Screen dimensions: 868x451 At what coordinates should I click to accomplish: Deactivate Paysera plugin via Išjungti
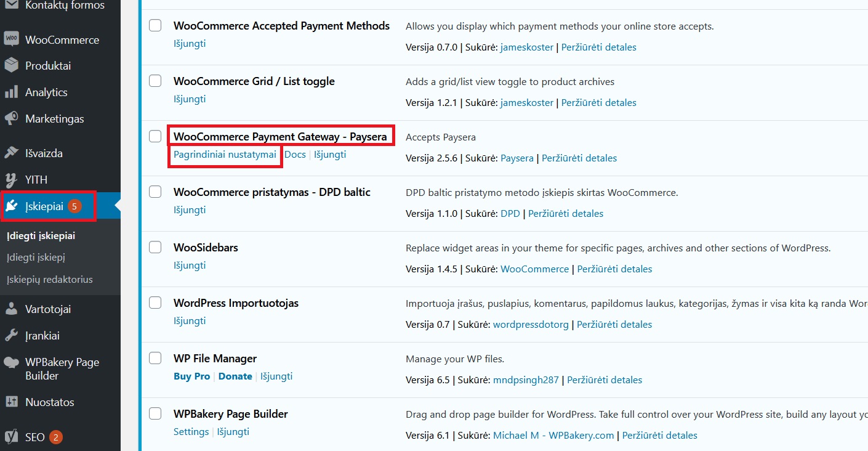point(330,155)
